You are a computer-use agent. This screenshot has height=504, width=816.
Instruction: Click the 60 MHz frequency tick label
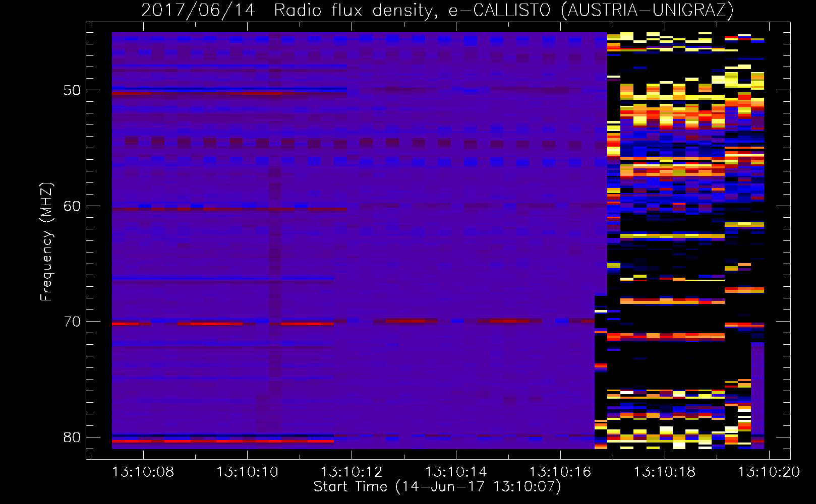[x=72, y=206]
